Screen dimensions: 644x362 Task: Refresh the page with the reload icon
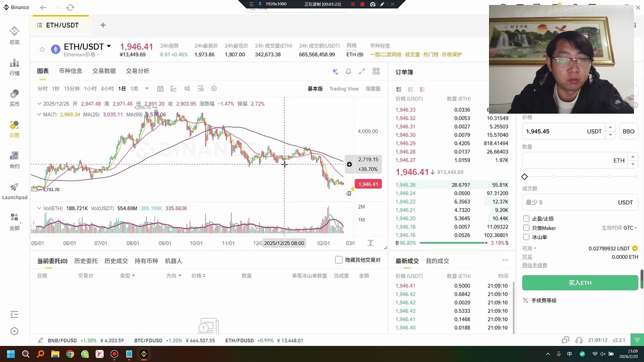[70, 8]
